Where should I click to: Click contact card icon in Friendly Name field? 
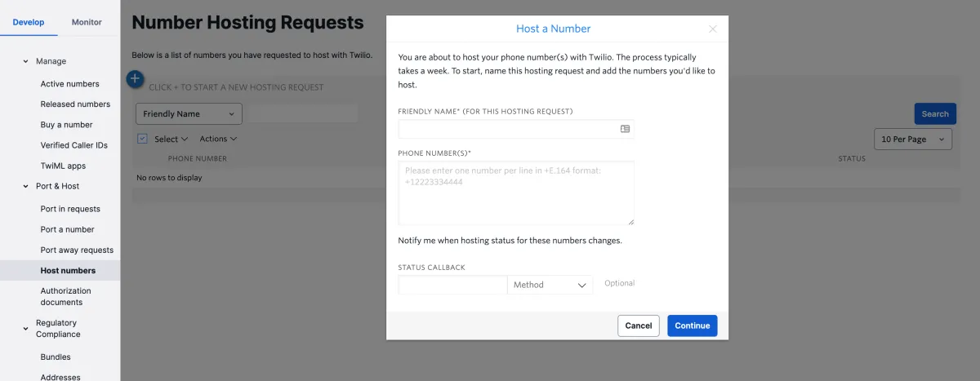[x=625, y=129]
